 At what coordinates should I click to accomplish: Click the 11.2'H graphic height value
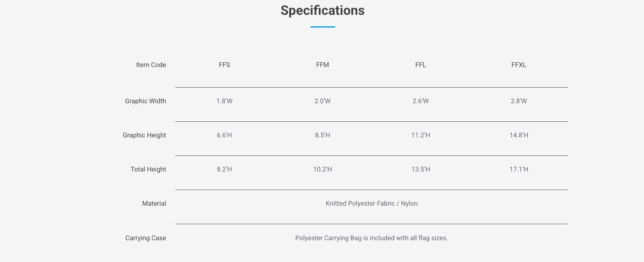coord(421,135)
